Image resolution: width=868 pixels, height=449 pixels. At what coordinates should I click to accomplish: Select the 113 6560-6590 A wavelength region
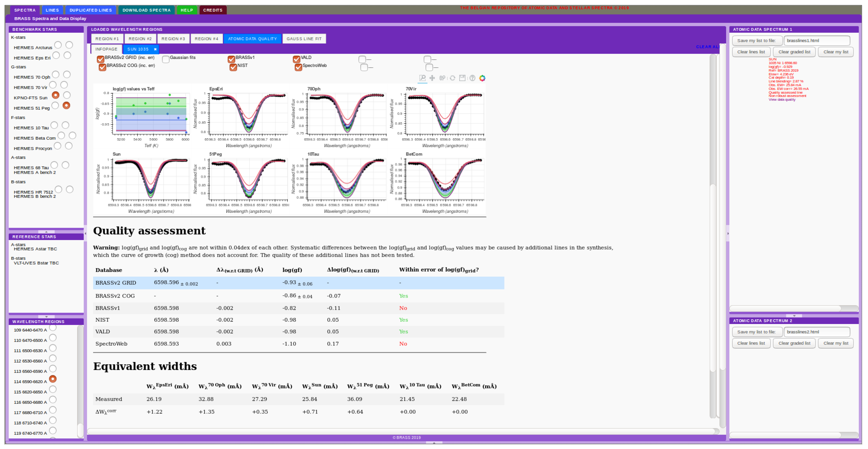[x=53, y=368]
